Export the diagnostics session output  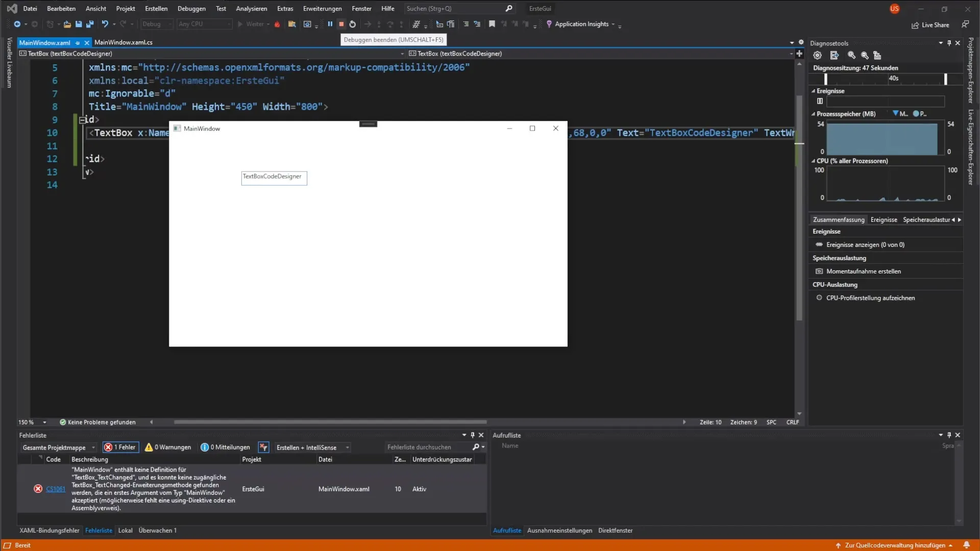click(835, 55)
